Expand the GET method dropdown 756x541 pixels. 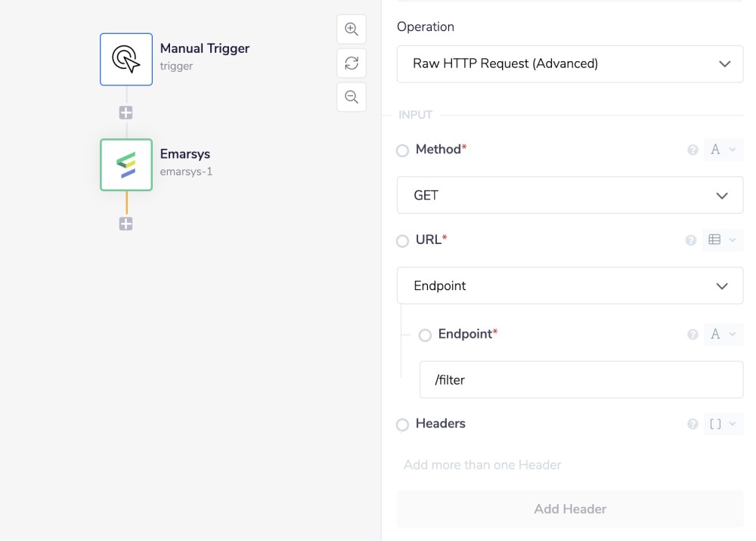[x=570, y=196]
